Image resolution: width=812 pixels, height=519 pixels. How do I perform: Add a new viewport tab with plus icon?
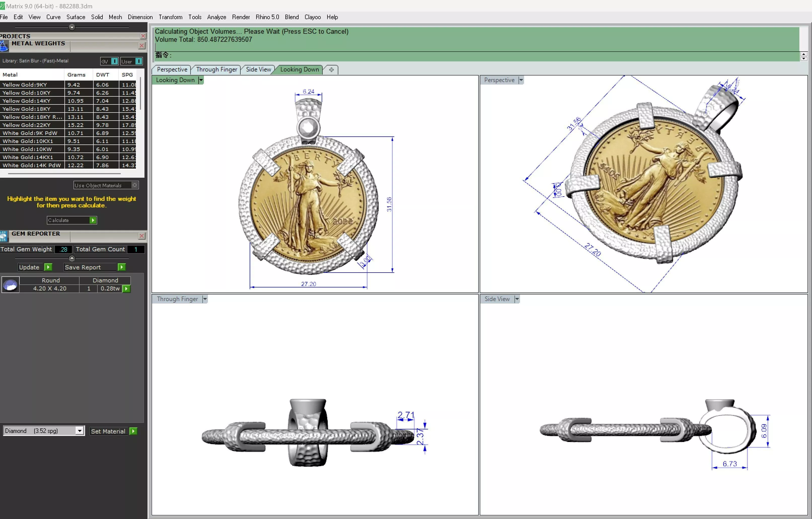click(331, 69)
